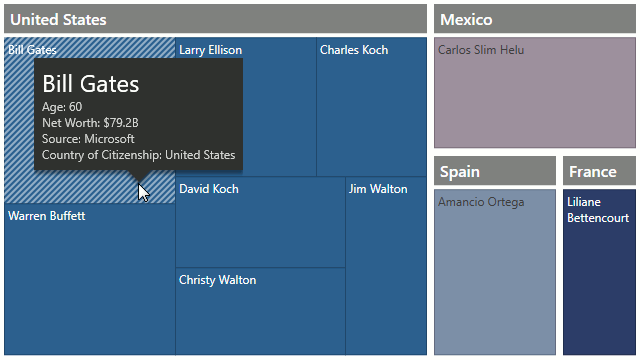Click the Age: 60 tooltip line

pyautogui.click(x=62, y=107)
